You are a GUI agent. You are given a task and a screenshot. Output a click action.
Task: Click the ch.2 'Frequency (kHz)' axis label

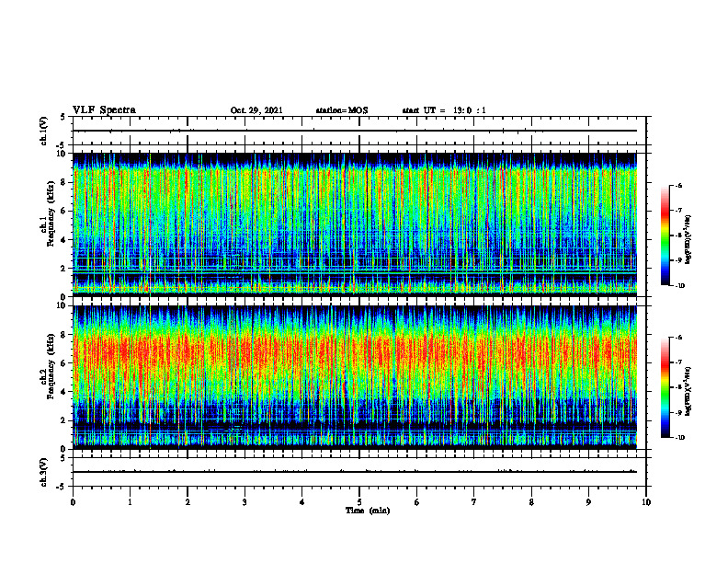click(x=51, y=366)
